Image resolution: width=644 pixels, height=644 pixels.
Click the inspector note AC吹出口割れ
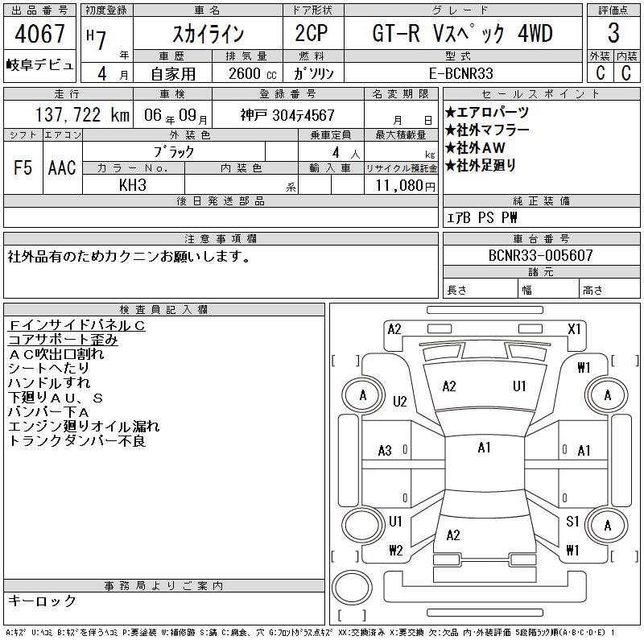(x=56, y=354)
